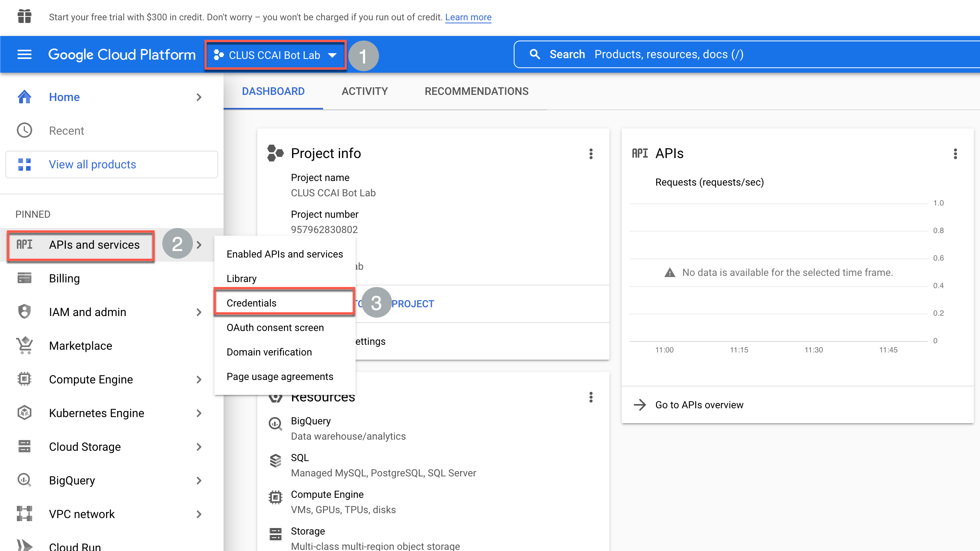The image size is (980, 551).
Task: Click the Compute Engine icon in Resources card
Action: tap(276, 497)
